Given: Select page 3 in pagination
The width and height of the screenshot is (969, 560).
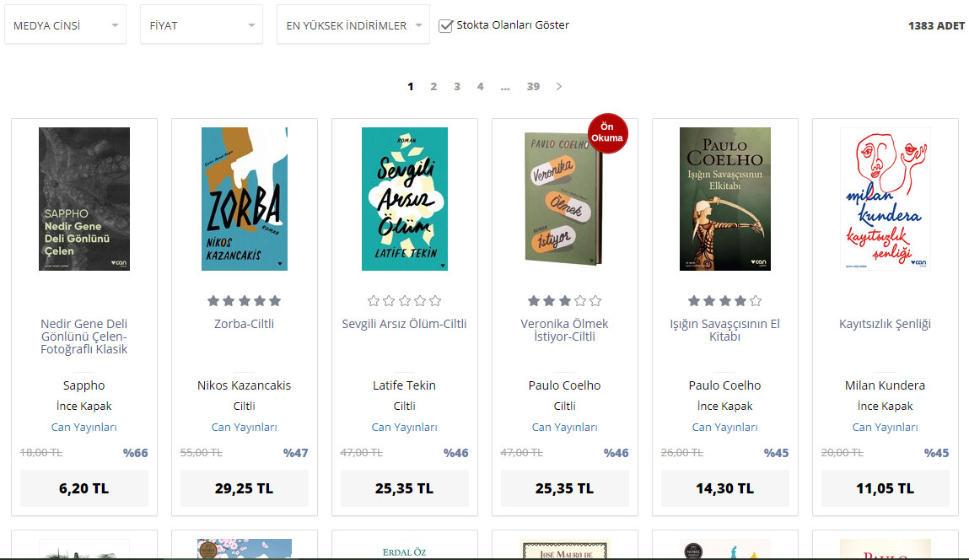Looking at the screenshot, I should click(x=457, y=87).
